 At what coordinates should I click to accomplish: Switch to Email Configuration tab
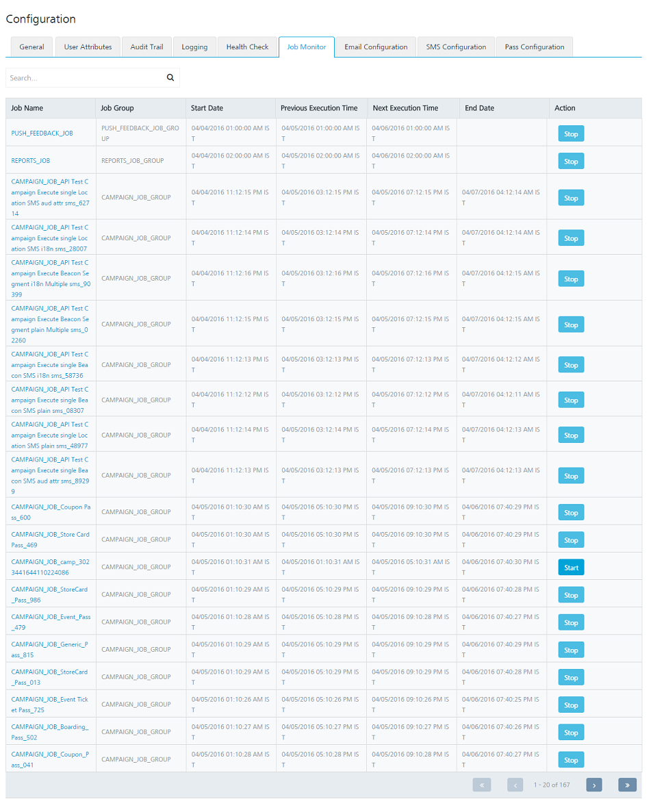point(376,47)
